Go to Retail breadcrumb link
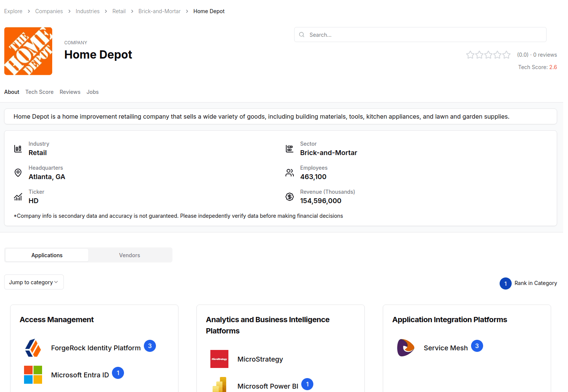This screenshot has width=568, height=392. tap(119, 11)
